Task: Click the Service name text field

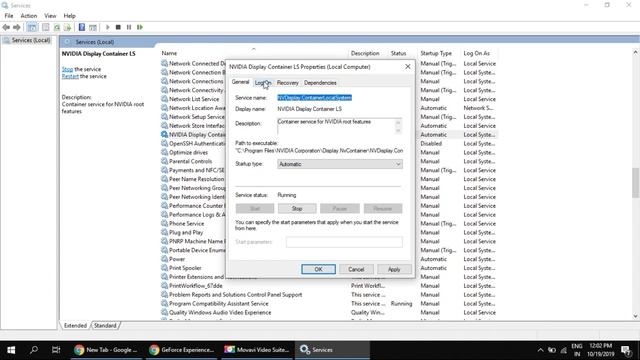Action: 339,98
